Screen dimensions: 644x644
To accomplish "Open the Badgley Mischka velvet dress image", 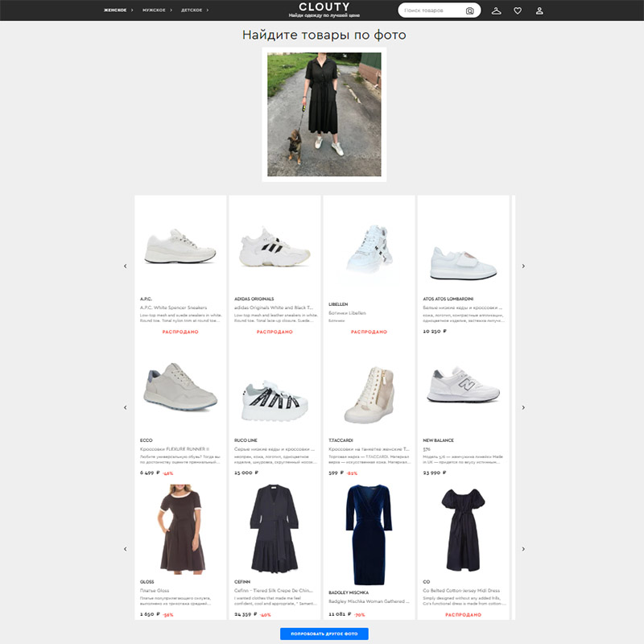I will 369,535.
